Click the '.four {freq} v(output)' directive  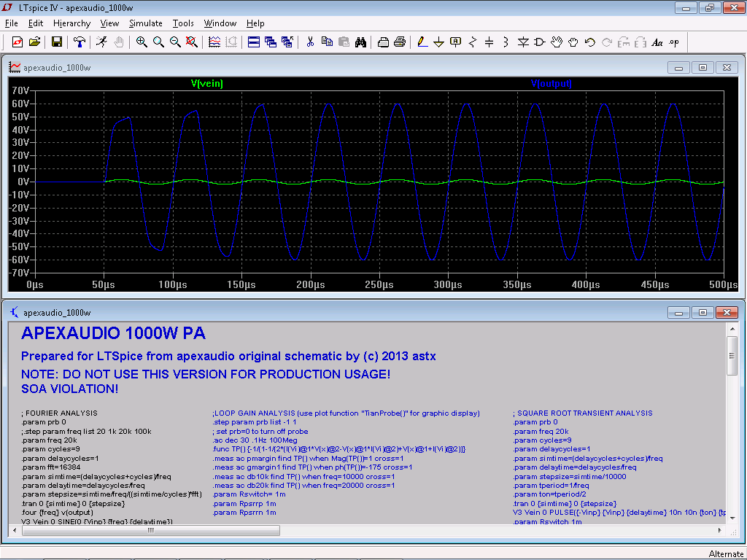tap(57, 513)
